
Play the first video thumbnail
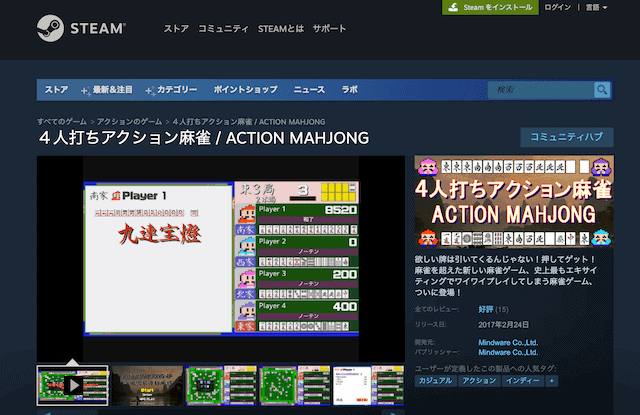click(73, 385)
